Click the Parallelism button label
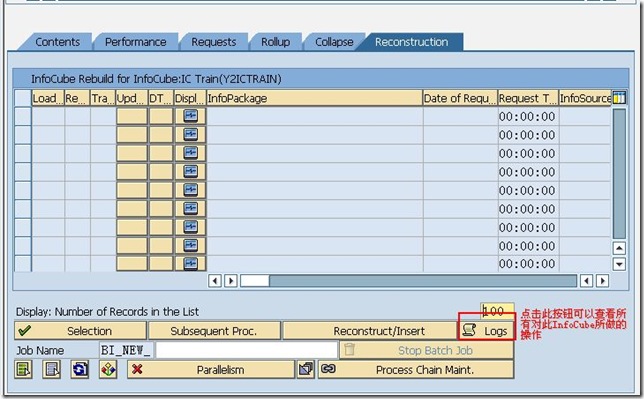Image resolution: width=644 pixels, height=399 pixels. (220, 370)
